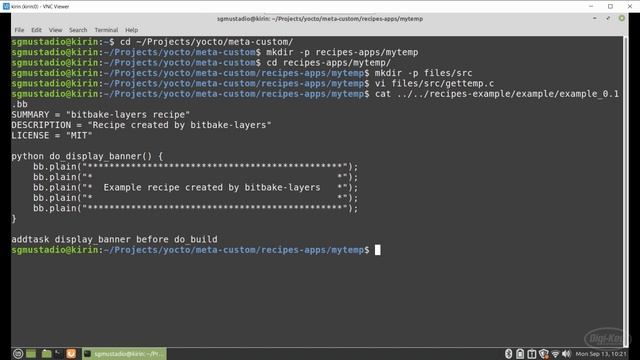640x360 pixels.
Task: Open the clock showing Mon Sep 13
Action: click(600, 354)
